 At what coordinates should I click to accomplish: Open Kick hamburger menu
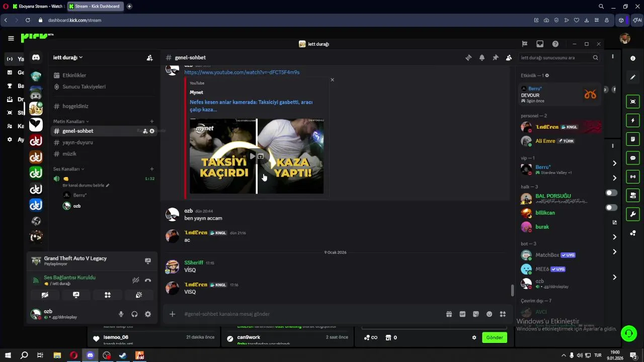pyautogui.click(x=11, y=38)
